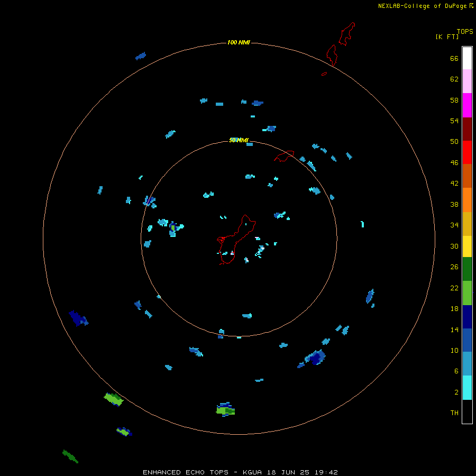Click the legend value 50

point(454,141)
